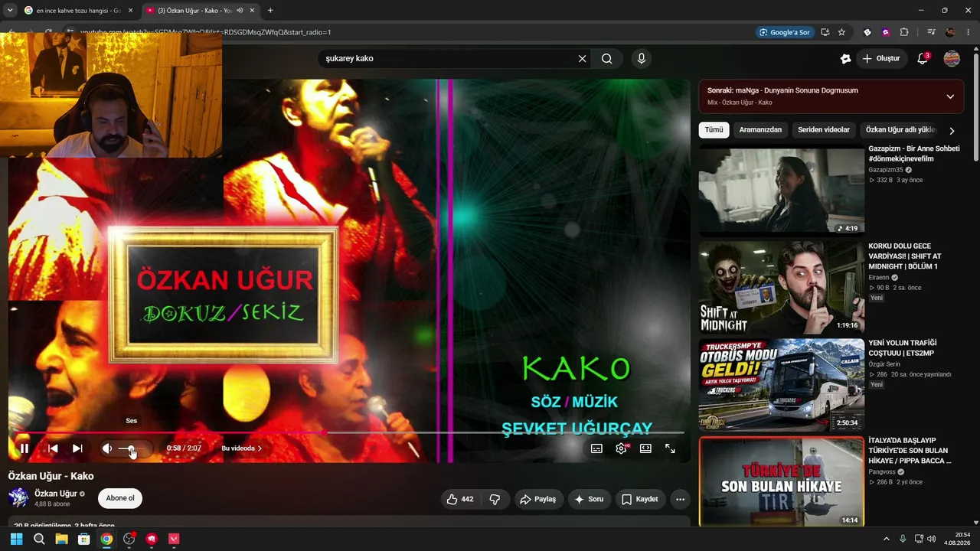This screenshot has height=551, width=980.
Task: Click the 'Google'a Sor' lens button
Action: (x=784, y=32)
